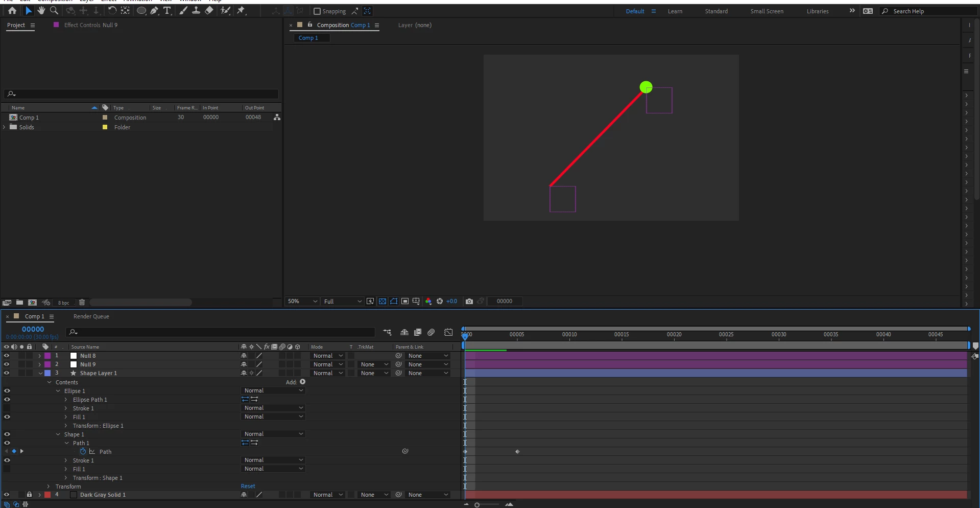Create new folder in Project panel
Image resolution: width=980 pixels, height=508 pixels.
click(19, 303)
